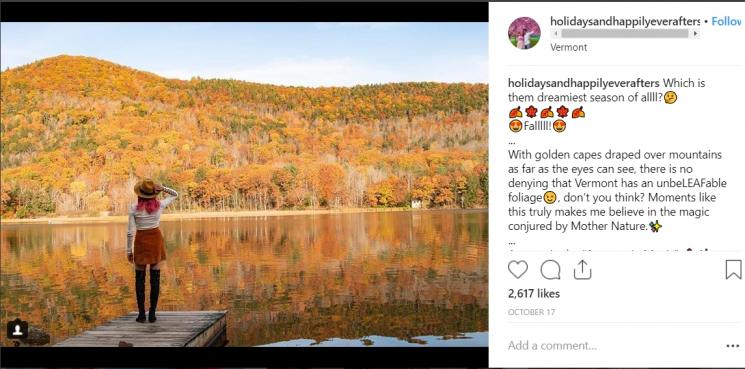View the 2,617 likes list

[534, 294]
